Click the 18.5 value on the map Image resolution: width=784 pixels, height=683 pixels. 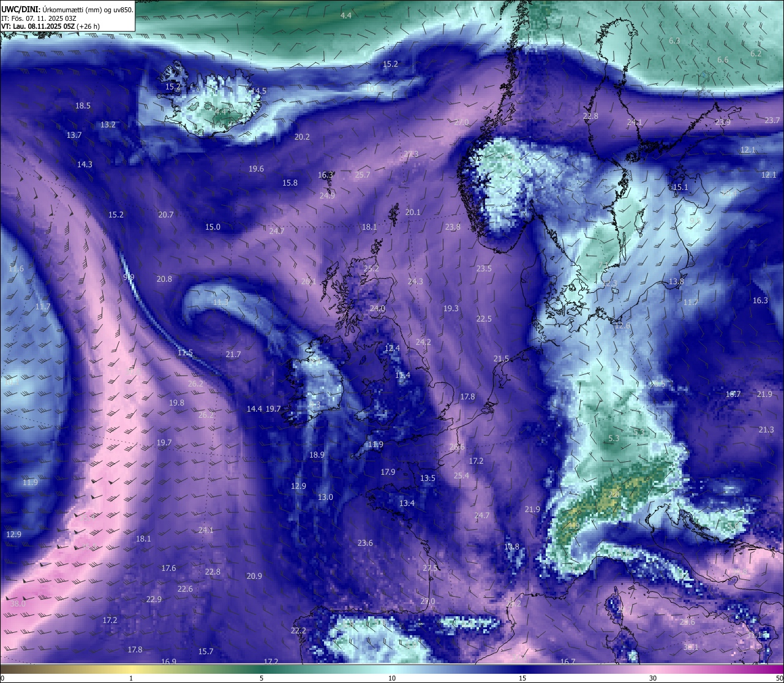[x=83, y=105]
